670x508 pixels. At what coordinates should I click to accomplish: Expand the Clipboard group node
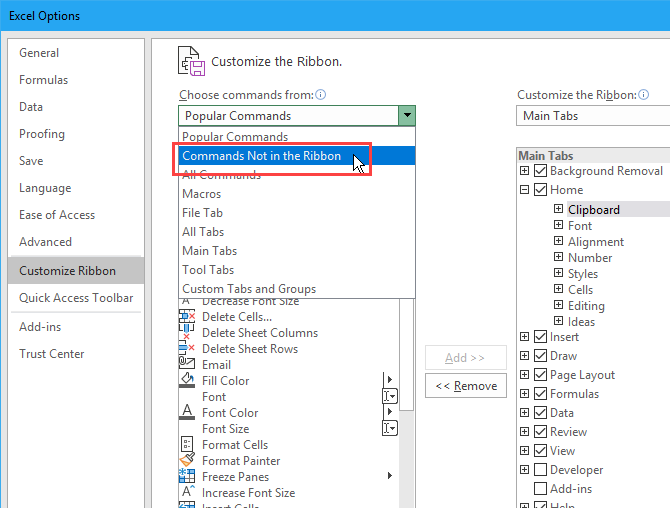click(x=558, y=210)
